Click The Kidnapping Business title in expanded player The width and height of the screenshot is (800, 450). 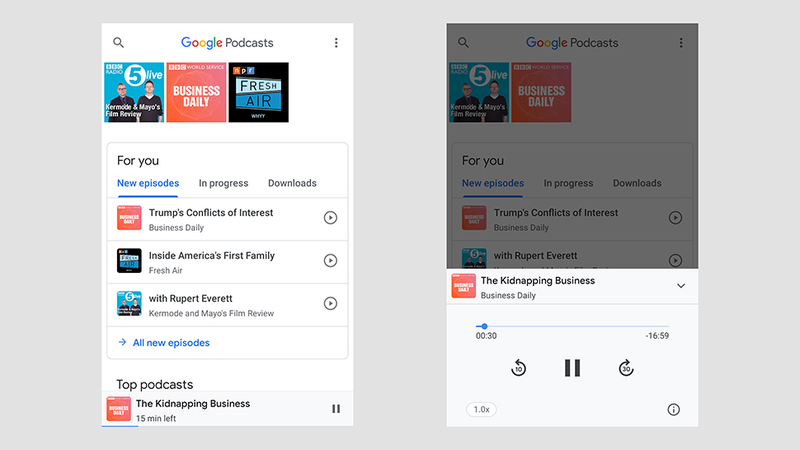coord(538,281)
